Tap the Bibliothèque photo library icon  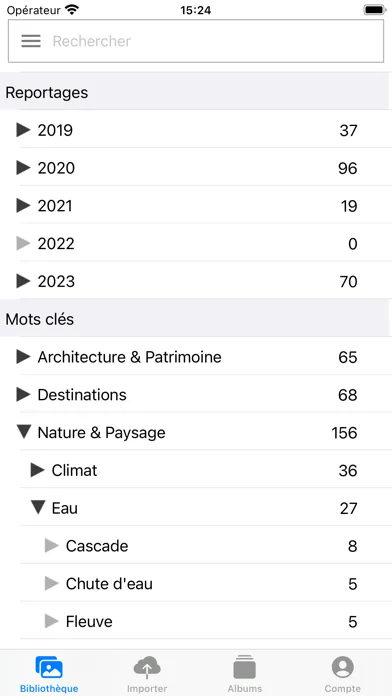(x=49, y=668)
